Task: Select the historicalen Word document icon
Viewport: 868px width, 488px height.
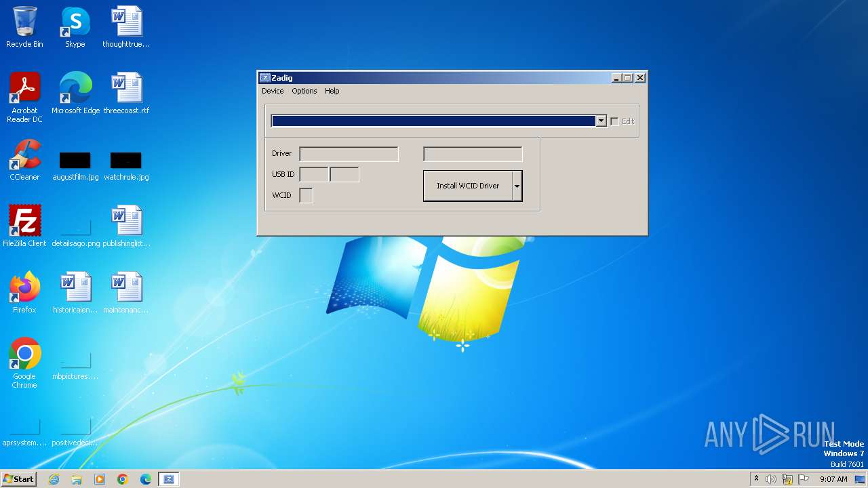Action: pyautogui.click(x=75, y=293)
